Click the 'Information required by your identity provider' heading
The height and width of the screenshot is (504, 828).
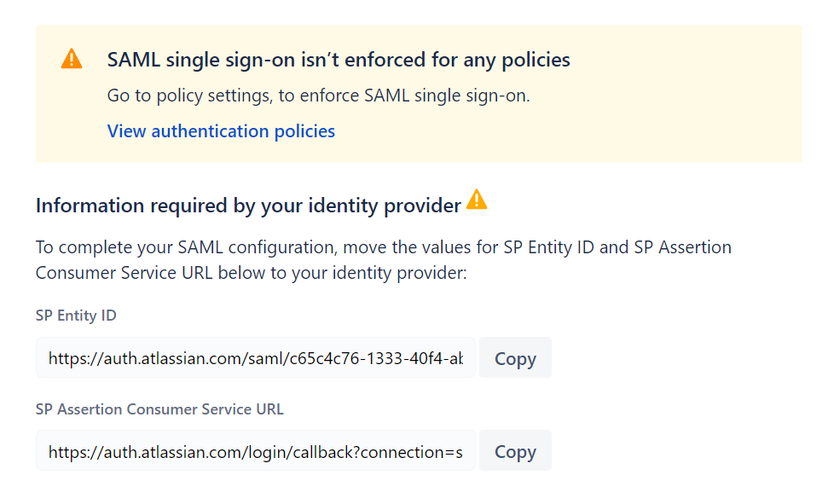pyautogui.click(x=248, y=206)
